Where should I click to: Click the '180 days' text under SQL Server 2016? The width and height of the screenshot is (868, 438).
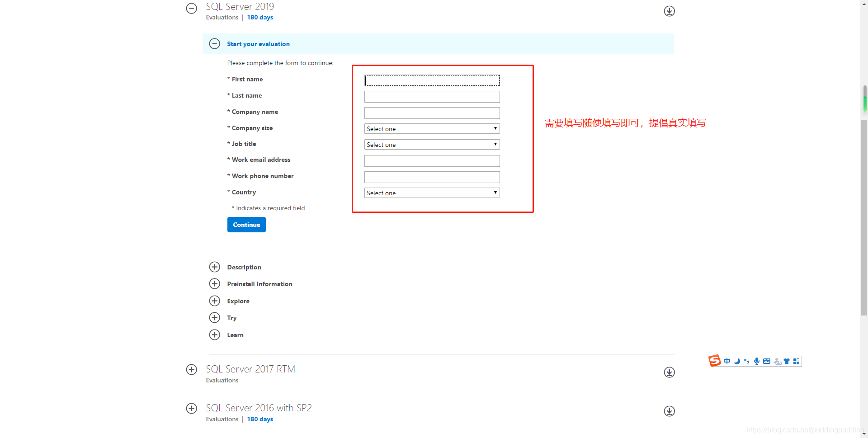tap(260, 419)
